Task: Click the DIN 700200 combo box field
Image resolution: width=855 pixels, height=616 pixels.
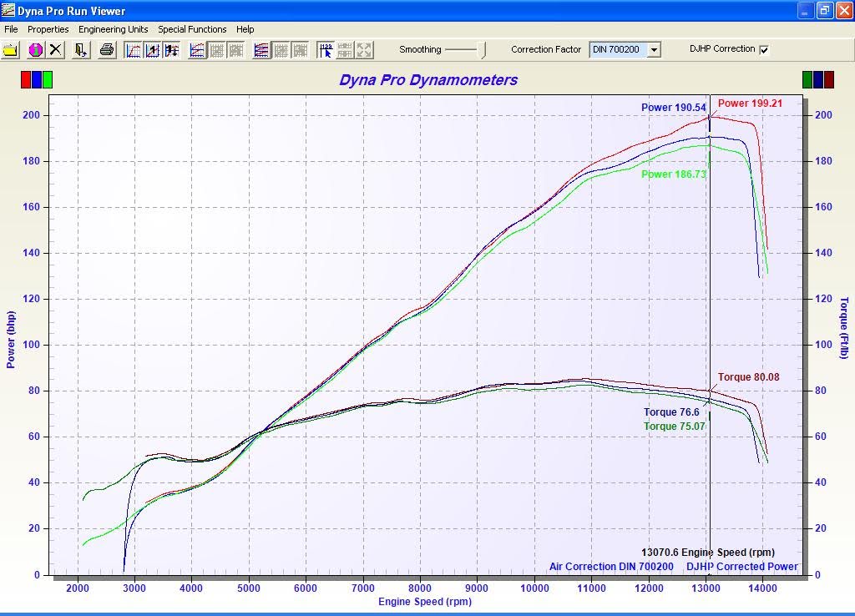Action: [x=616, y=50]
